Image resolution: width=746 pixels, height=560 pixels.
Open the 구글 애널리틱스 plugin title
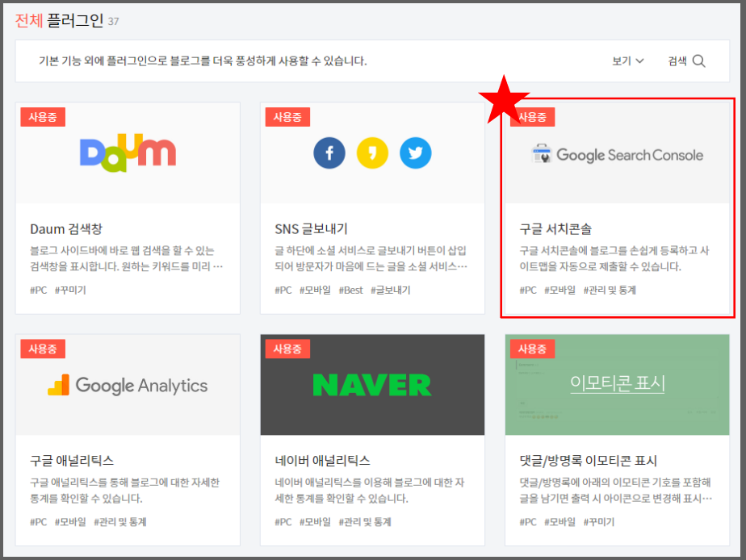[x=72, y=461]
